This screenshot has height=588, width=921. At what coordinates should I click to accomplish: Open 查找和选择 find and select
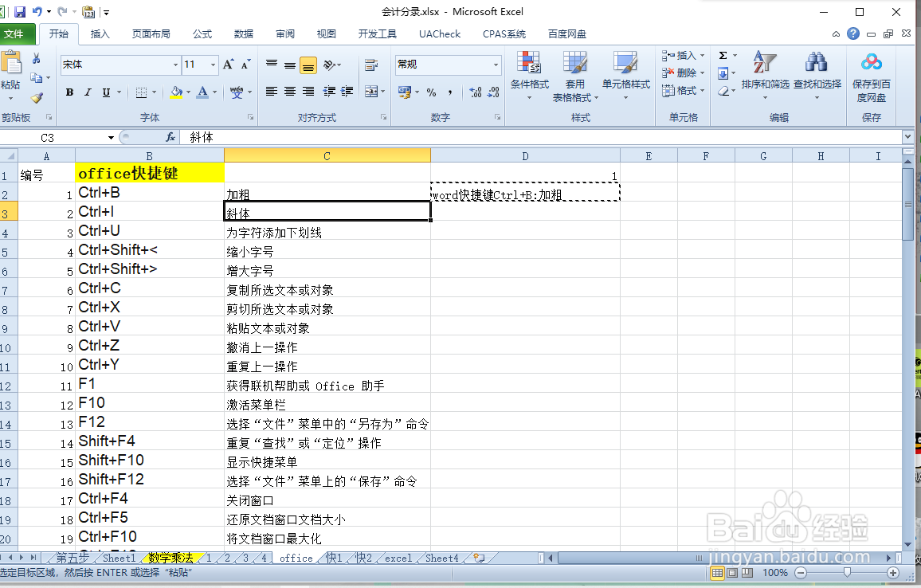(x=817, y=76)
